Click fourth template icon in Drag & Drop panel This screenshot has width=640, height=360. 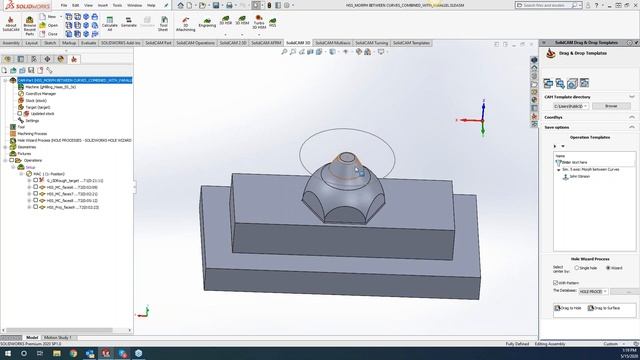coord(584,83)
